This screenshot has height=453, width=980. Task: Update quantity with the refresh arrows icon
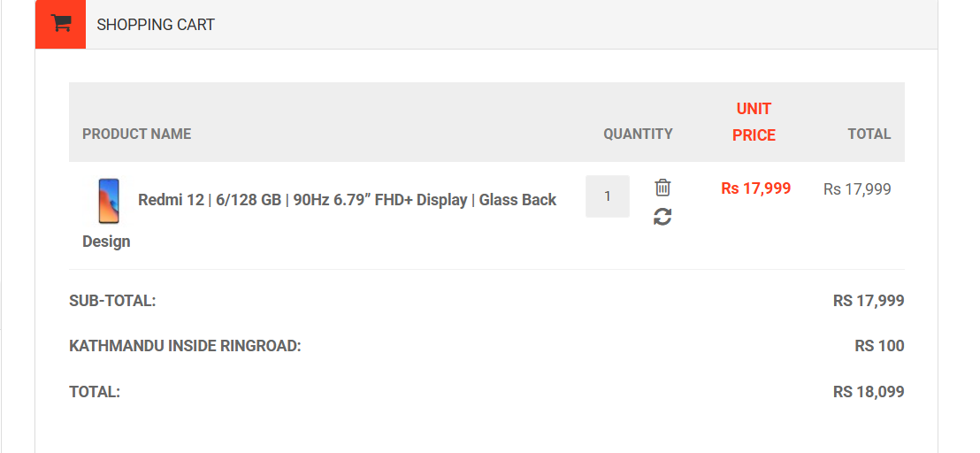click(662, 216)
